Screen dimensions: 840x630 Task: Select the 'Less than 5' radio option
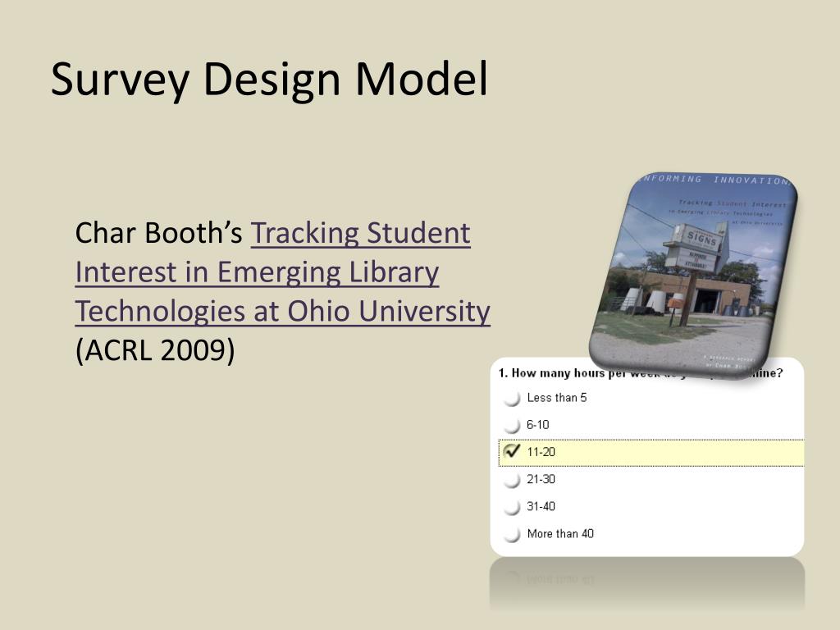[x=512, y=398]
